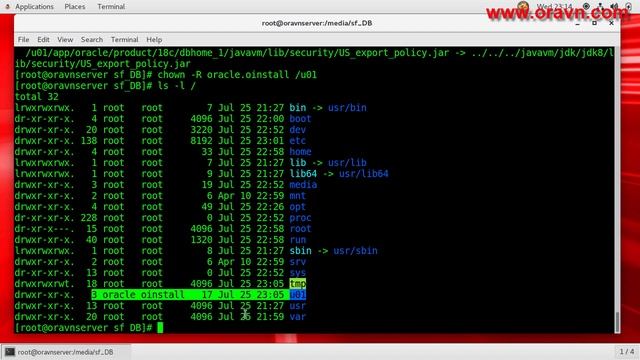Viewport: 640px width, 360px height.
Task: Click the 'dev' directory name
Action: tap(298, 130)
